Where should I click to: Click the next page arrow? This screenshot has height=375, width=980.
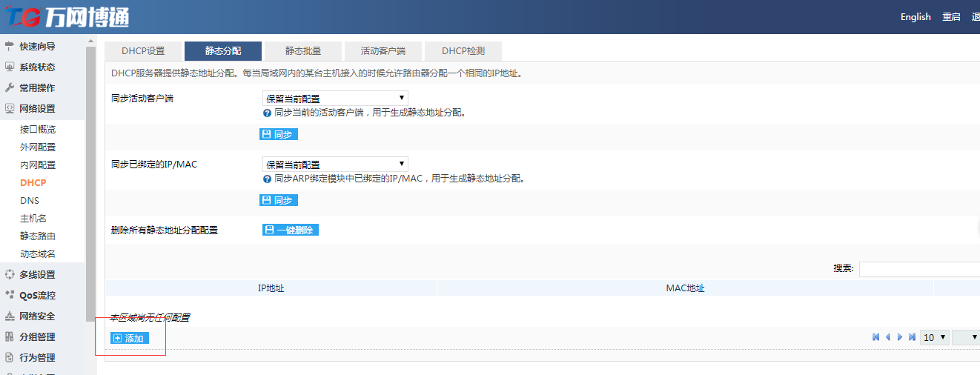[x=900, y=337]
